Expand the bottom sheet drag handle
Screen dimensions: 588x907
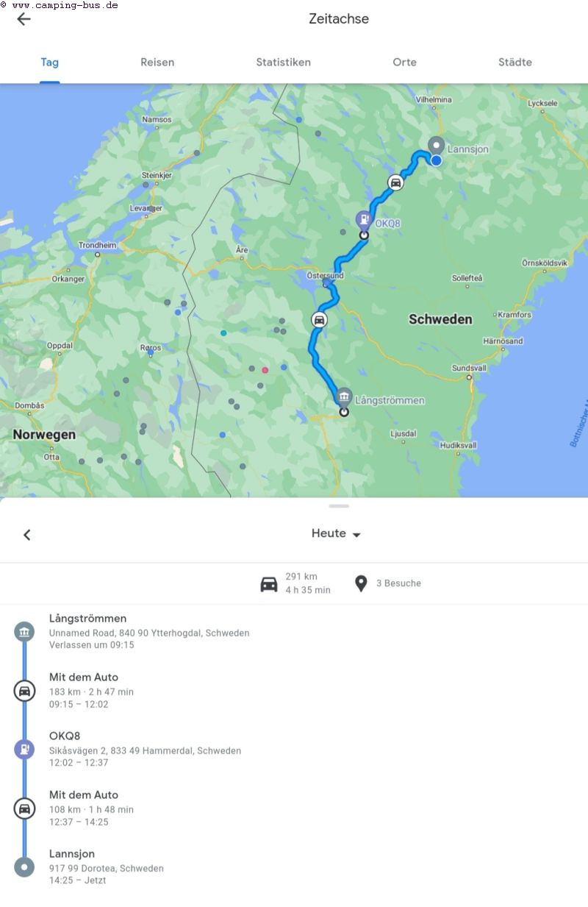(x=339, y=506)
